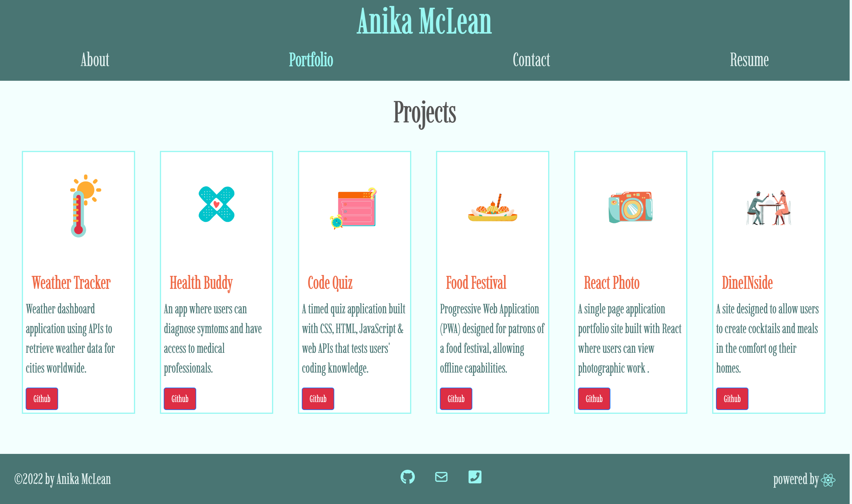852x504 pixels.
Task: Open the Resume page
Action: (x=750, y=60)
